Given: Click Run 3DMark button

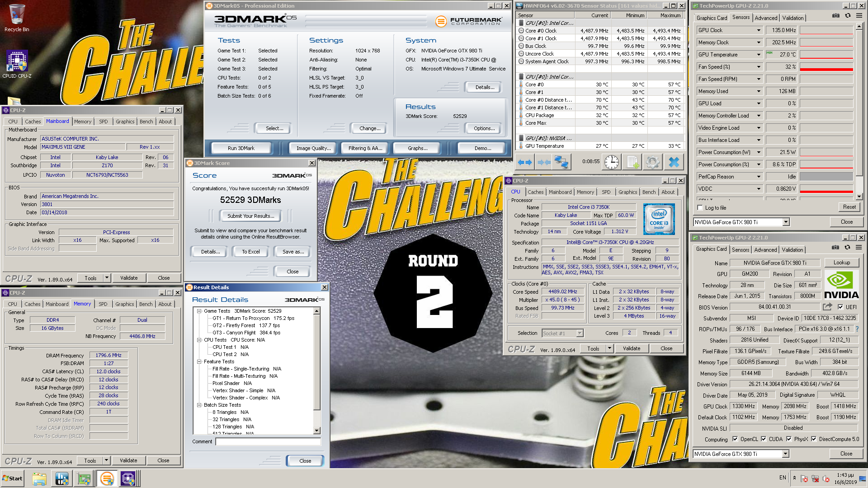Looking at the screenshot, I should click(241, 148).
